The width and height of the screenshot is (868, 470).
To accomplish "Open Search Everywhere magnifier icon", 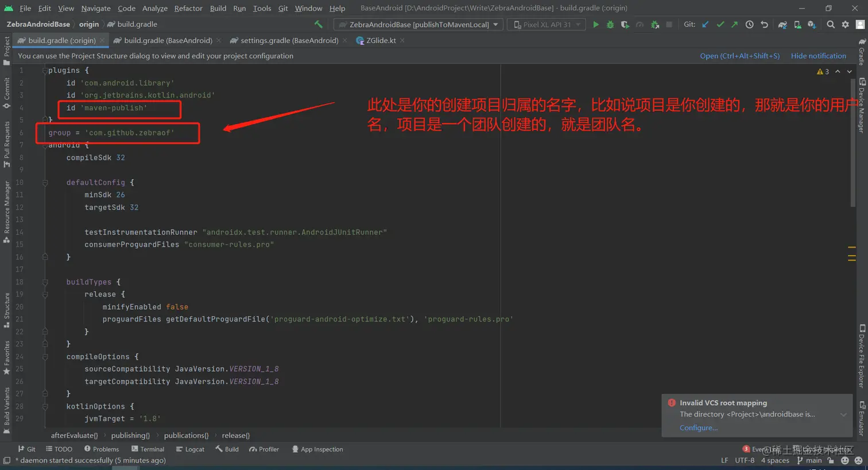I will (831, 25).
